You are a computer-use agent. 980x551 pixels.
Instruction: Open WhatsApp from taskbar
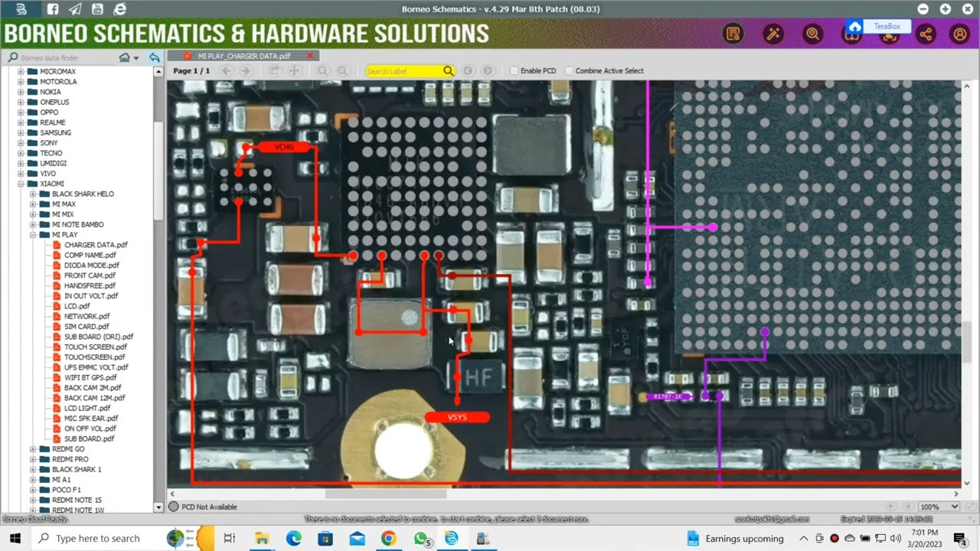pyautogui.click(x=420, y=539)
